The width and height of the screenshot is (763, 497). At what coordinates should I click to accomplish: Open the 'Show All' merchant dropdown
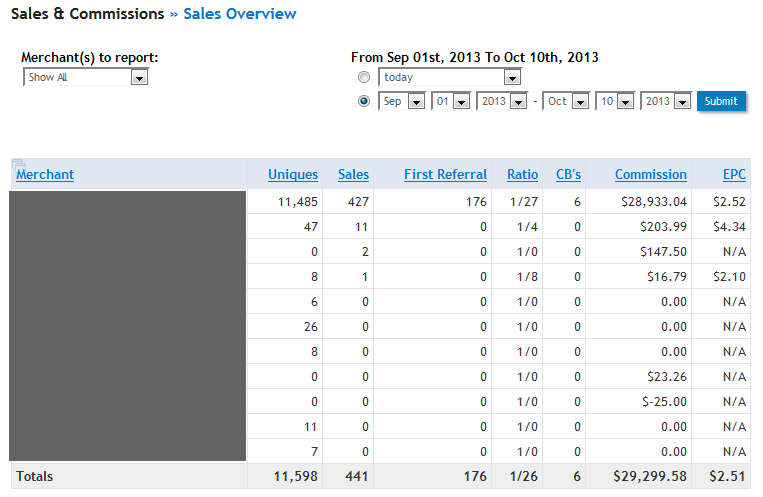(x=139, y=77)
